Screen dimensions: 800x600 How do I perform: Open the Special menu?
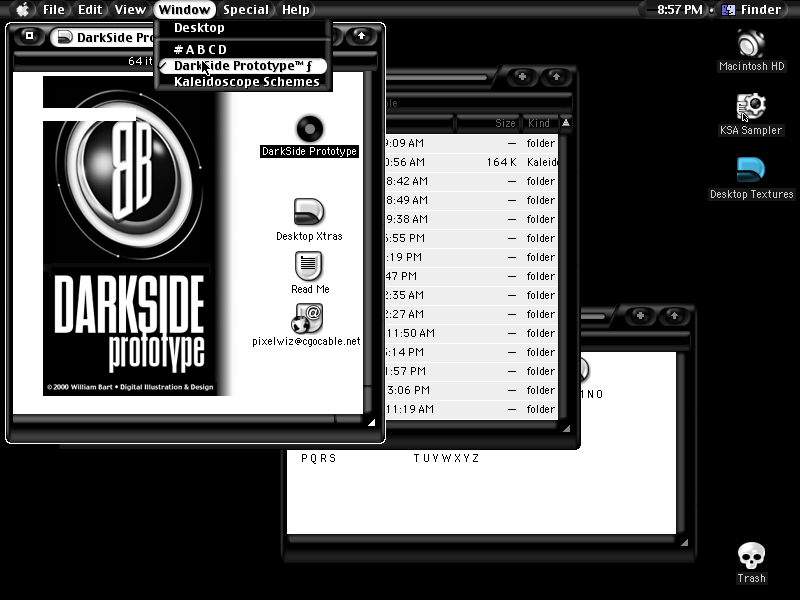click(245, 9)
